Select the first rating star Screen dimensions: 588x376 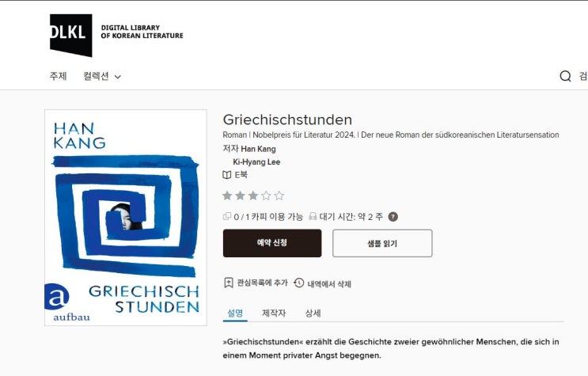click(x=227, y=196)
